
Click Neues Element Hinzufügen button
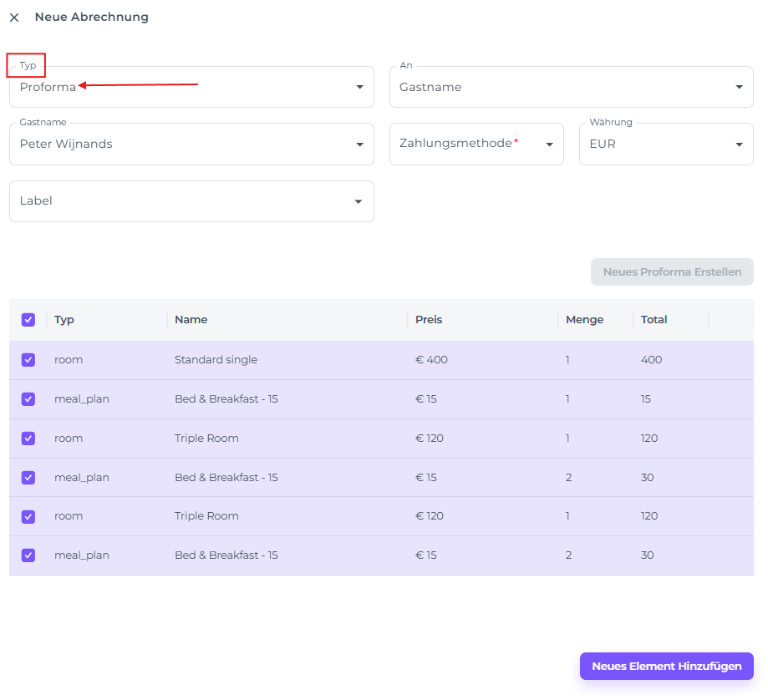(666, 667)
